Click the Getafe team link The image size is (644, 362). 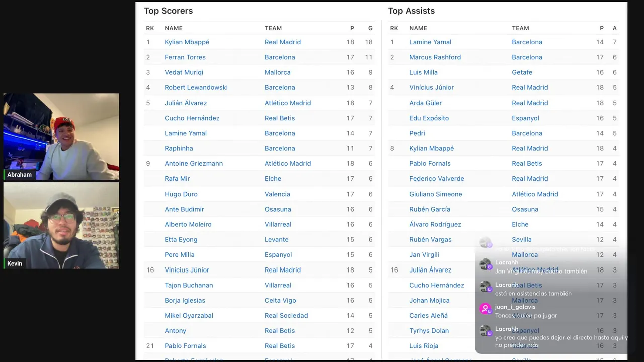click(522, 72)
